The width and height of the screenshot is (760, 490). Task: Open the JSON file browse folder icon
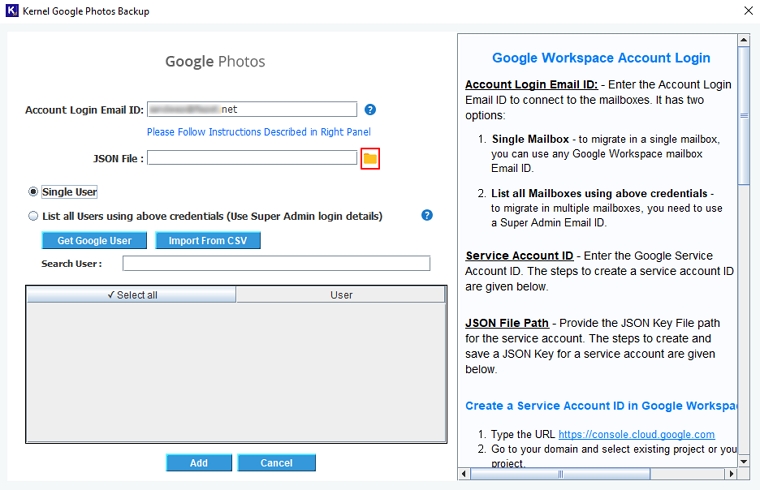point(370,158)
